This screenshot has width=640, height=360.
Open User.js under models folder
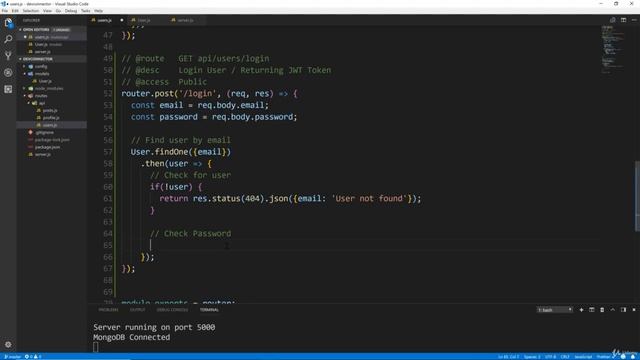pos(45,81)
